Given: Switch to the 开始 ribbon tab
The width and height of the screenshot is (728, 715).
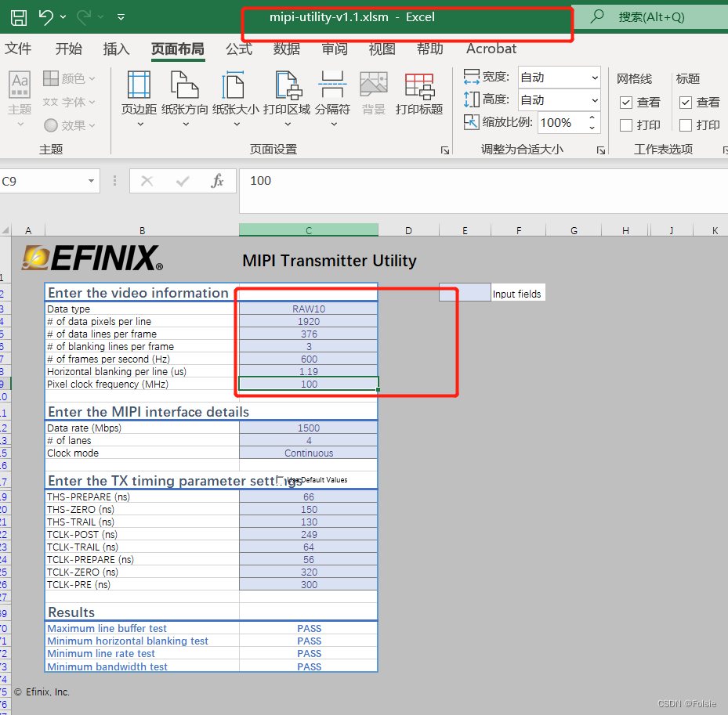Looking at the screenshot, I should click(68, 49).
